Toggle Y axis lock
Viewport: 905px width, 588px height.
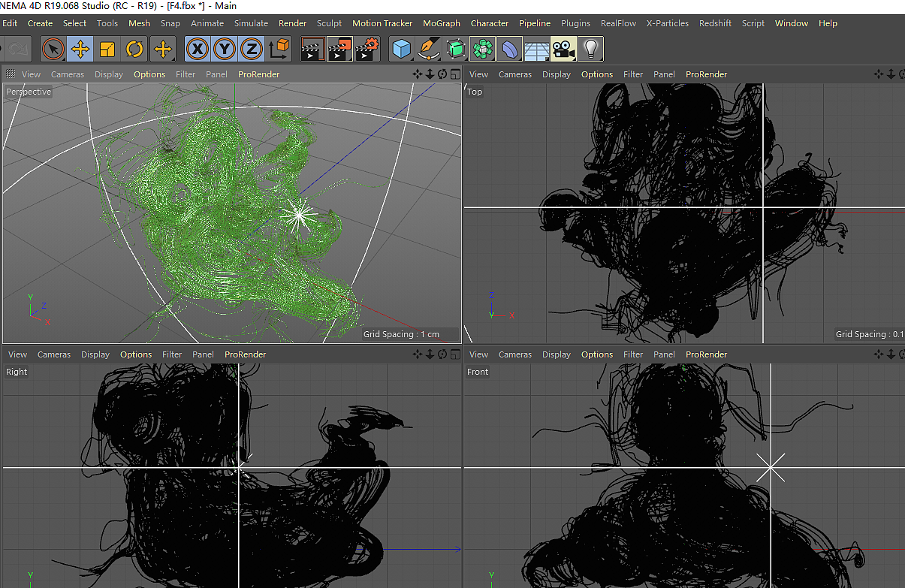tap(225, 50)
